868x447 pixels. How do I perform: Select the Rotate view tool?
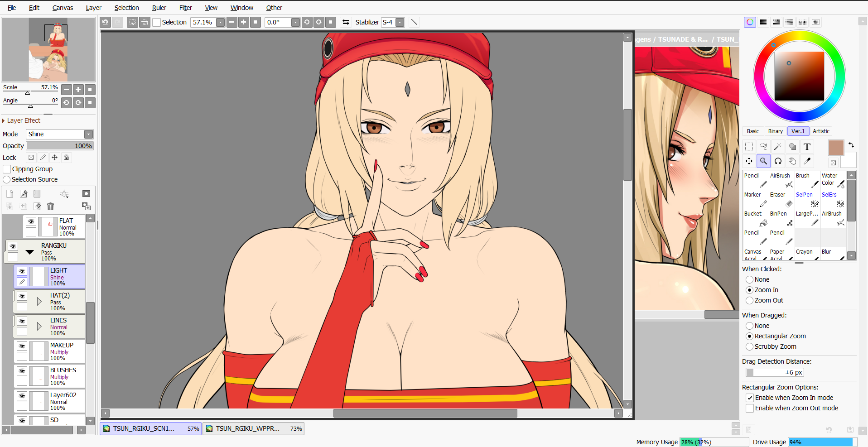778,161
